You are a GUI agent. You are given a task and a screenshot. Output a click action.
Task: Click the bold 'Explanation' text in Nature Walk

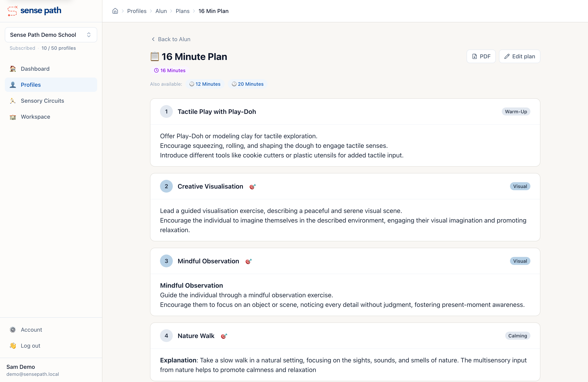pyautogui.click(x=178, y=361)
